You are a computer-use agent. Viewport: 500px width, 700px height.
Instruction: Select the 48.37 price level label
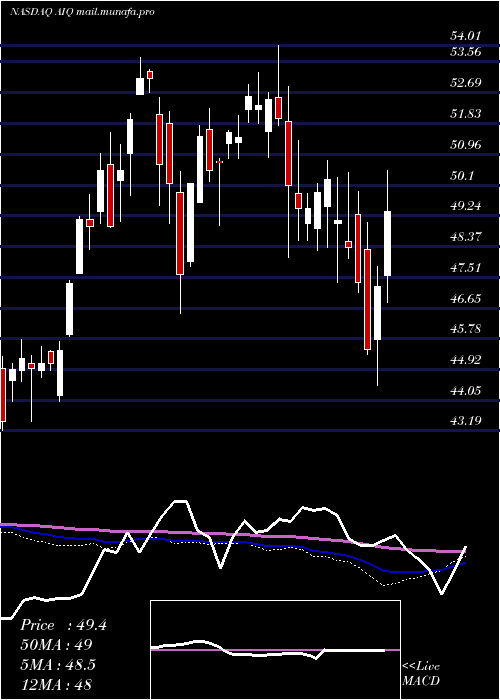point(466,237)
